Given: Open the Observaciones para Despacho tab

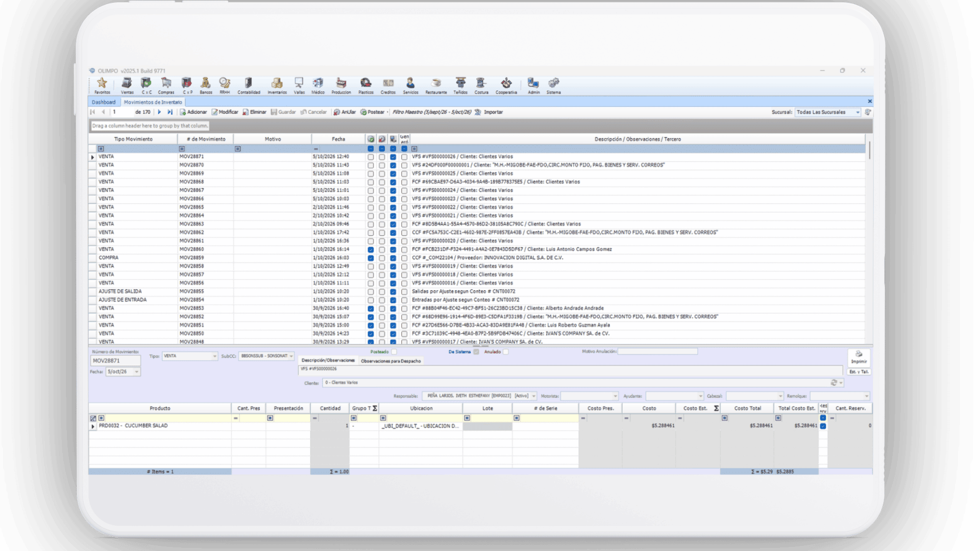Looking at the screenshot, I should (x=391, y=361).
